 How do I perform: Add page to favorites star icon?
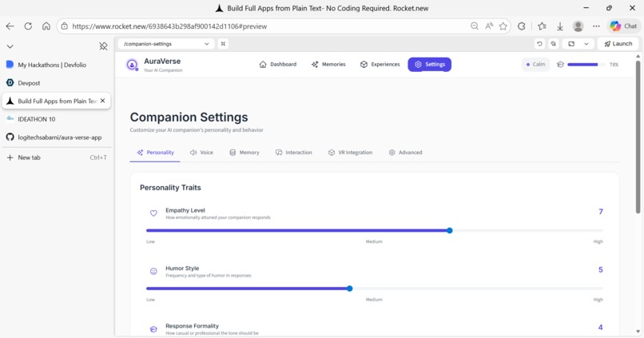coord(503,26)
